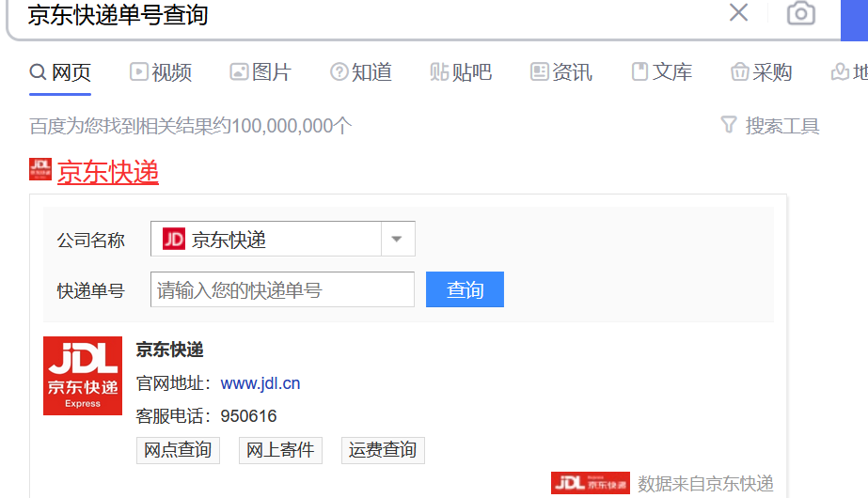Click 网上寄件 button
Viewport: 868px width, 498px height.
[x=280, y=450]
